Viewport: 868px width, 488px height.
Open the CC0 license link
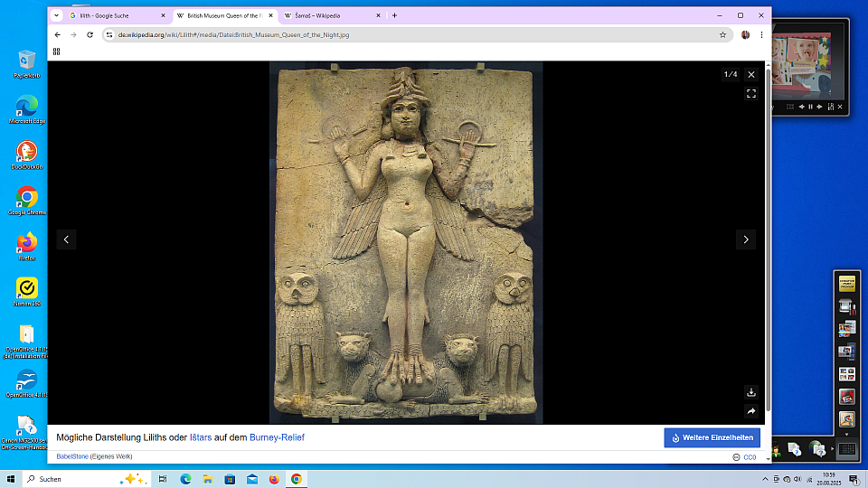pyautogui.click(x=750, y=457)
